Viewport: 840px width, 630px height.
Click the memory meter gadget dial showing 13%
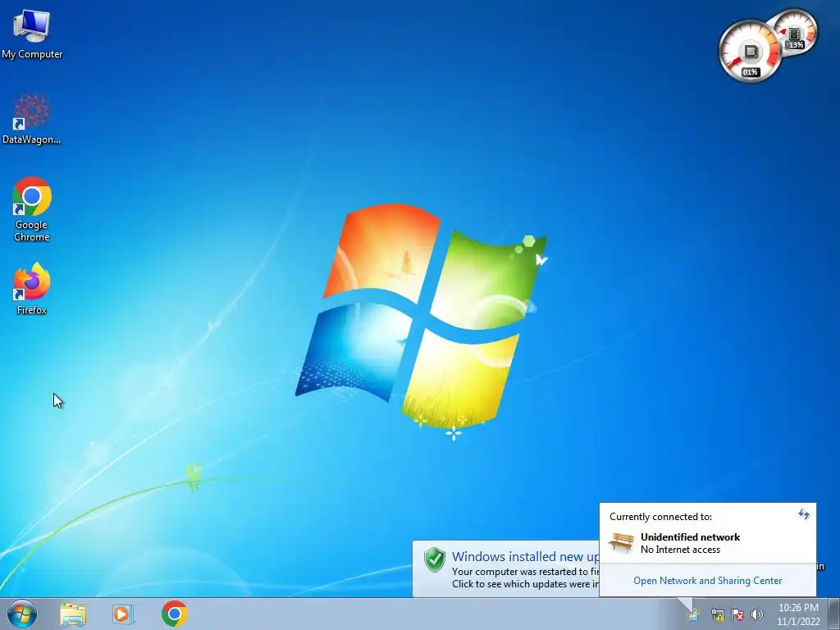pyautogui.click(x=796, y=31)
